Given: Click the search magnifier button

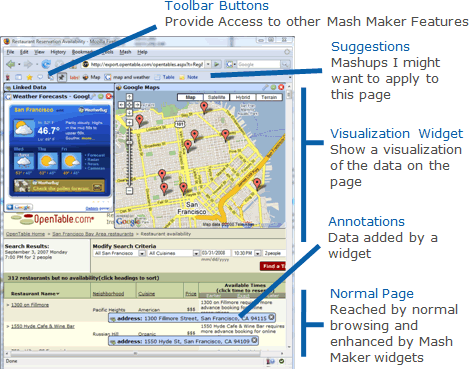Looking at the screenshot, I should point(285,64).
